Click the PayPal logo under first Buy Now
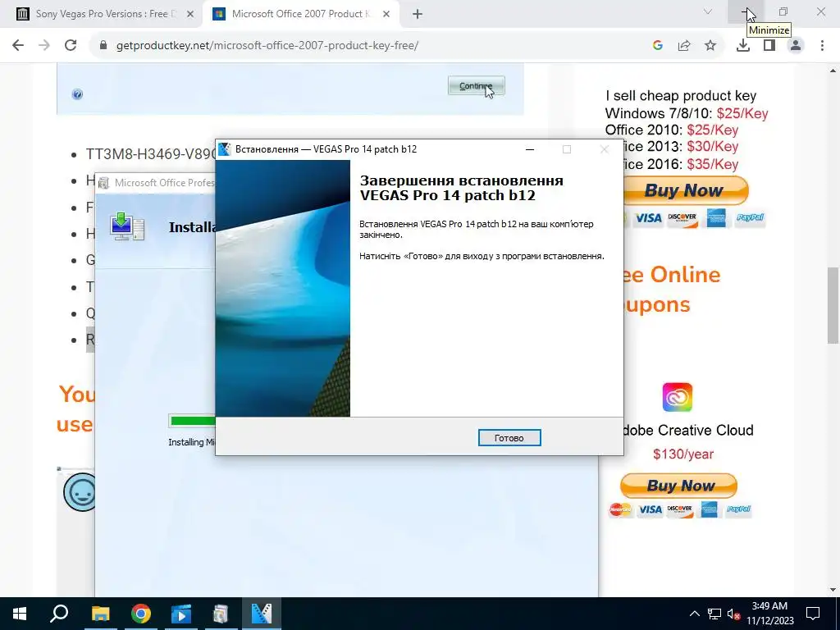 coord(750,217)
